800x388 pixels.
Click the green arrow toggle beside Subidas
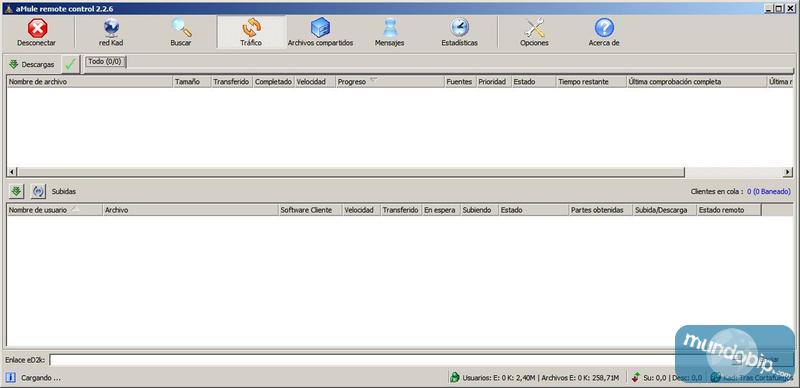coord(16,191)
